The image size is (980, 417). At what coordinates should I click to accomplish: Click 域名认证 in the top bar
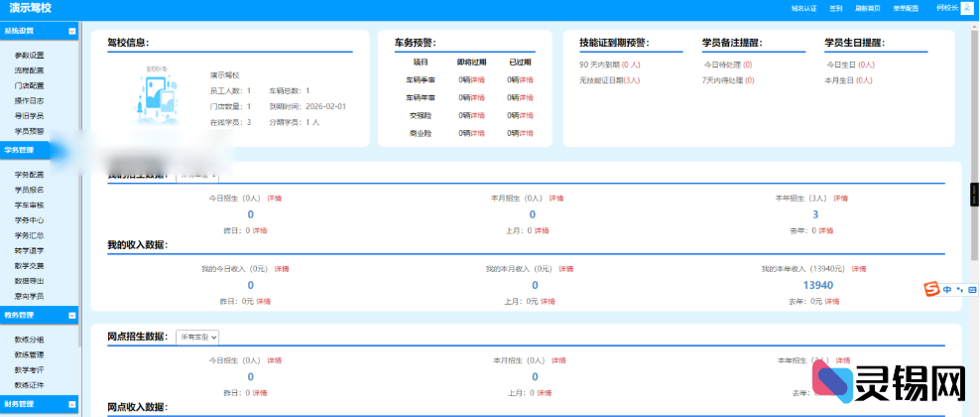click(x=803, y=9)
